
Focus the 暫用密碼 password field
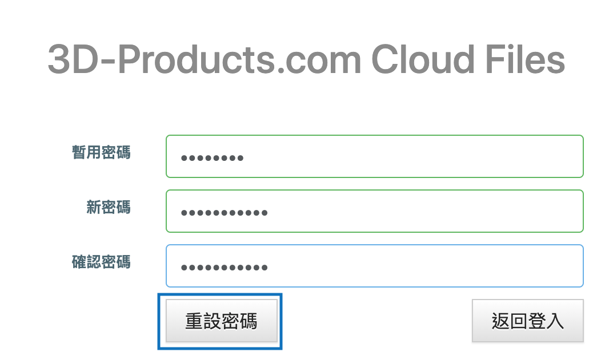click(x=374, y=156)
